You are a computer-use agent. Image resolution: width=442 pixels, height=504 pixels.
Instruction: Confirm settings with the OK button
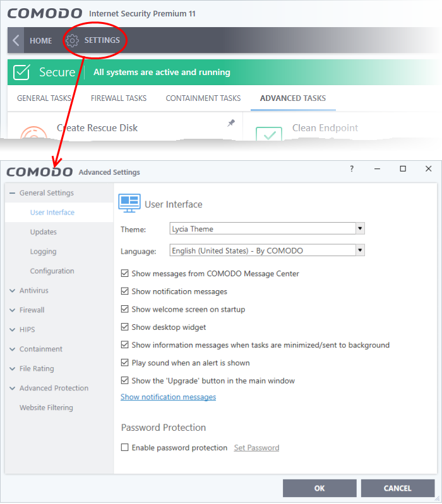(x=320, y=488)
